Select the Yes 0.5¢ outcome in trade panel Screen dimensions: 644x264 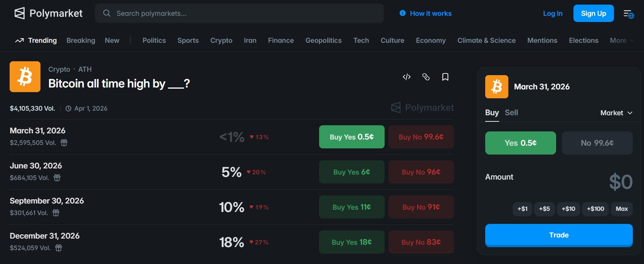(520, 143)
